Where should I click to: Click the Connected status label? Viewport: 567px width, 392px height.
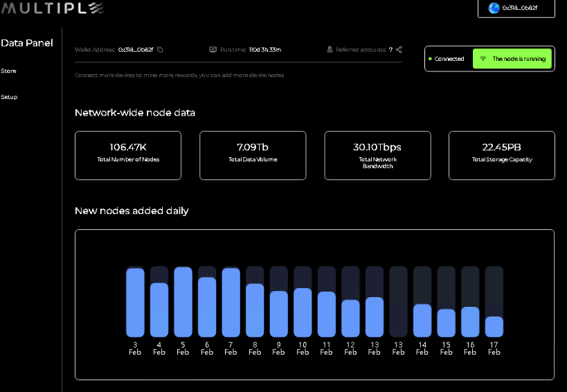tap(449, 59)
